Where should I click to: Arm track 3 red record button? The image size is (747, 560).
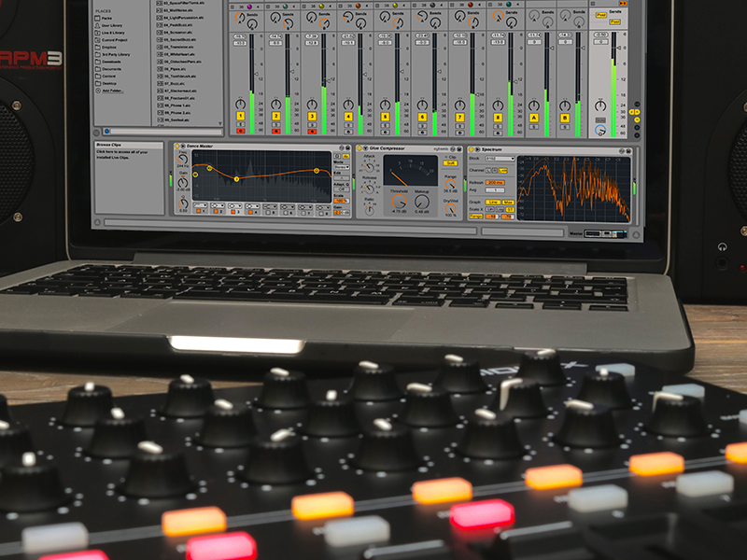coord(312,132)
